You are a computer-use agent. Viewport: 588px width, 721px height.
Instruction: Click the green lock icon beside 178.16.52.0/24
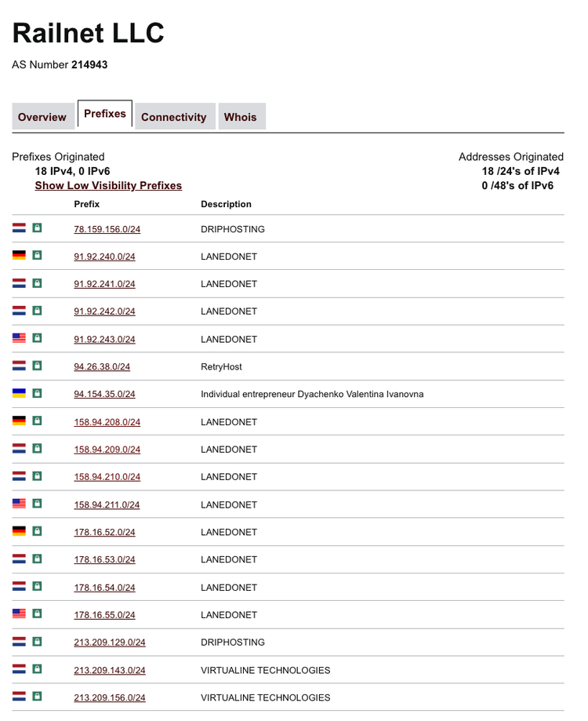[x=37, y=531]
